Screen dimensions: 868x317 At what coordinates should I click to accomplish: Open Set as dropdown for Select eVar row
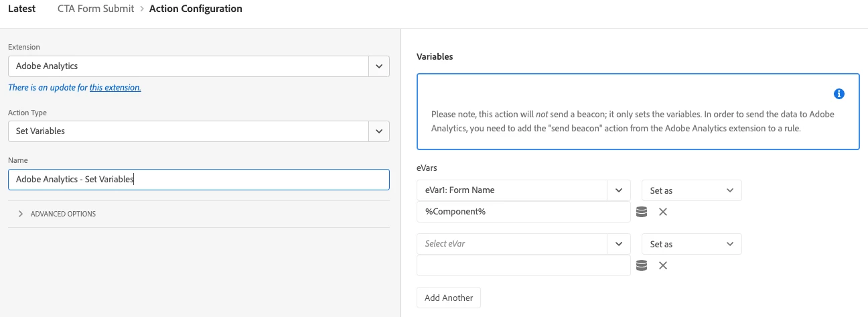692,244
